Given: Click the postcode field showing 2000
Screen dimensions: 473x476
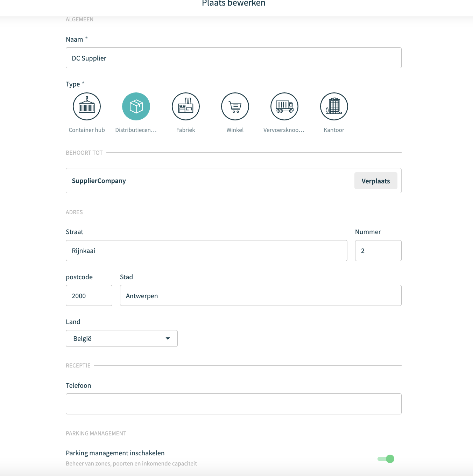Looking at the screenshot, I should [x=89, y=295].
